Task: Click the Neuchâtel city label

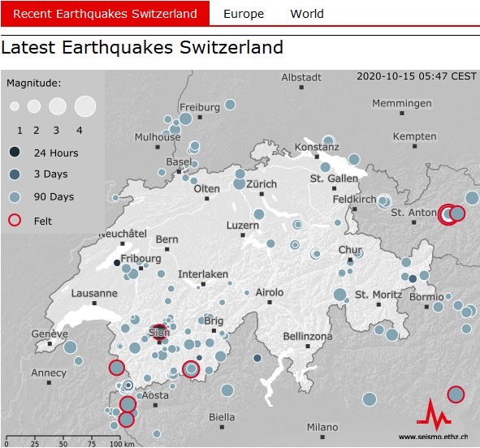Action: click(x=123, y=234)
